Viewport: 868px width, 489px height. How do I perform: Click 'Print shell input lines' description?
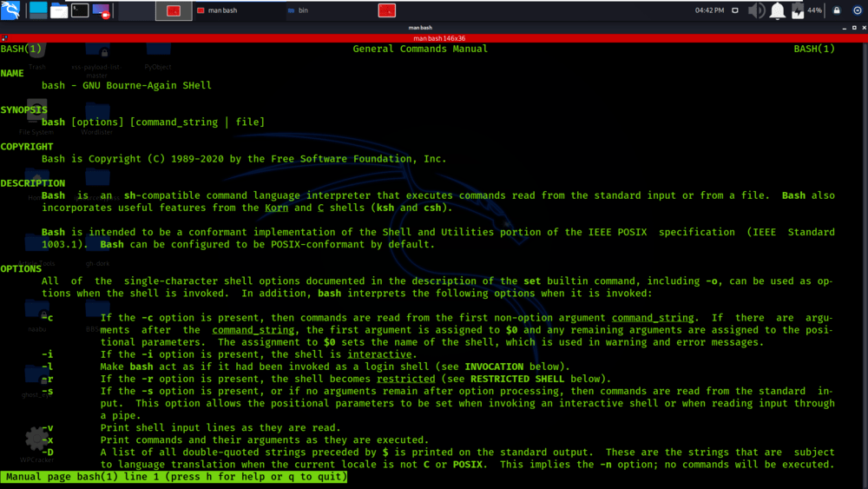click(220, 427)
